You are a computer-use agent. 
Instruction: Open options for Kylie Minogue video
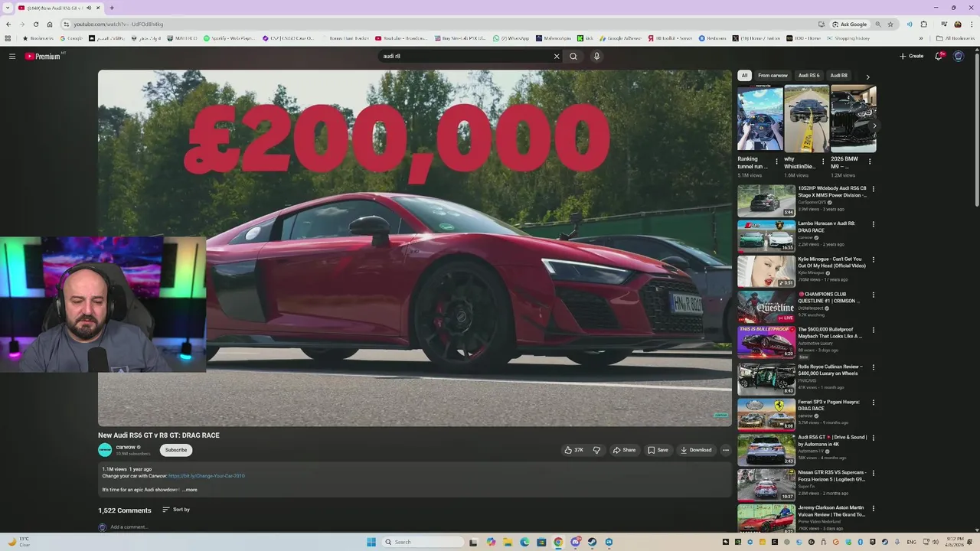[873, 259]
